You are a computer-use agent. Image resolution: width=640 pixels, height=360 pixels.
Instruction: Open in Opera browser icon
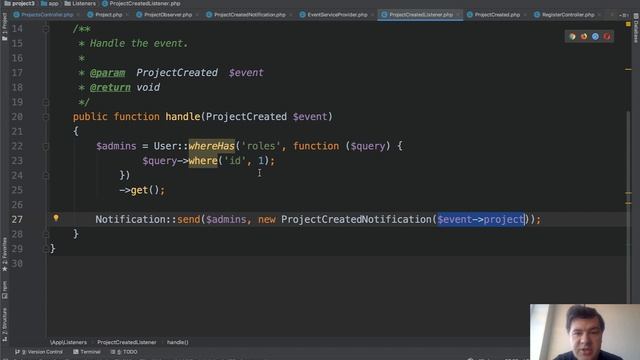coord(607,36)
